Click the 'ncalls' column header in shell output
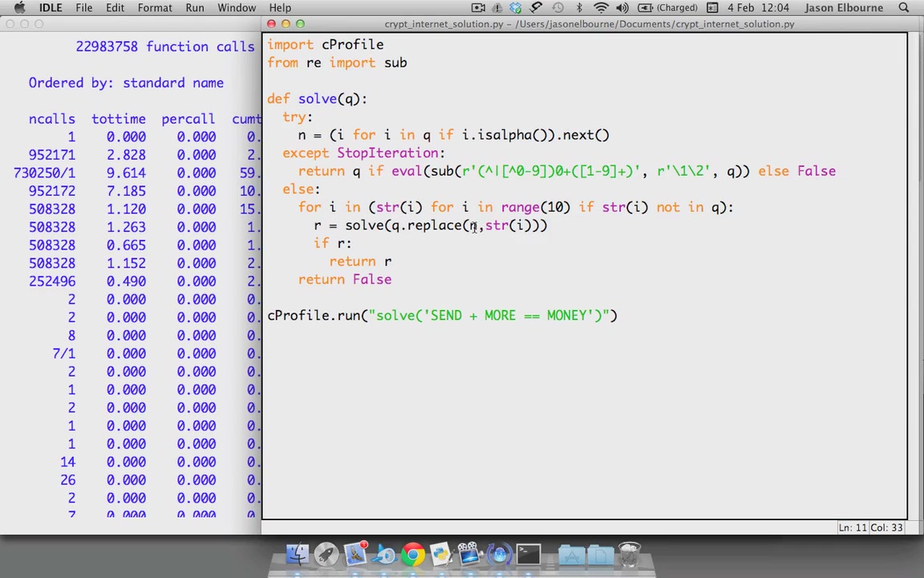The width and height of the screenshot is (924, 578). click(52, 119)
